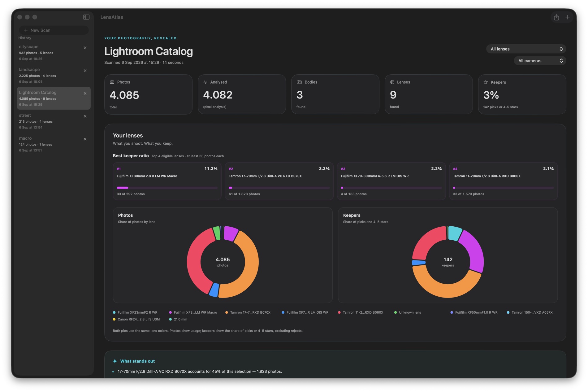Select the Tamron 17-70mm keeper ratio card
Viewport: 588px width, 392px height.
click(x=279, y=181)
